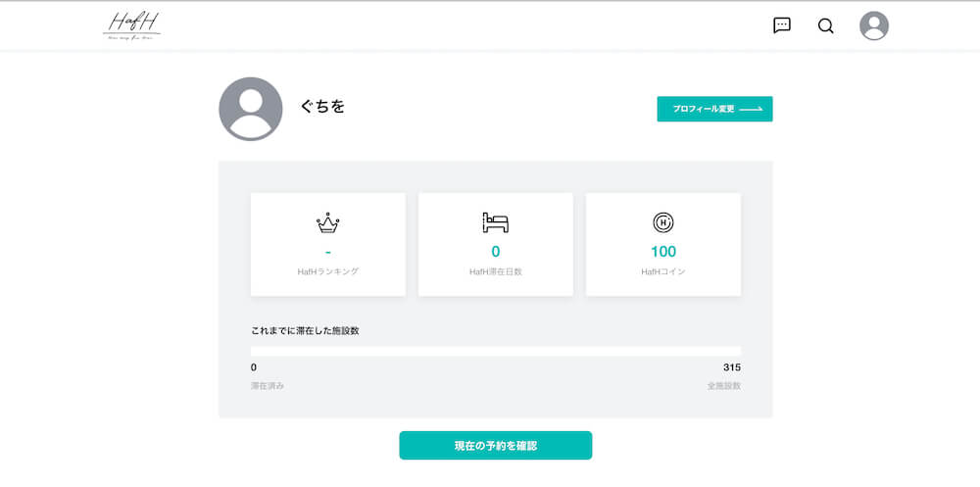Image resolution: width=980 pixels, height=487 pixels.
Task: Select the username ぐちを text
Action: pos(323,107)
